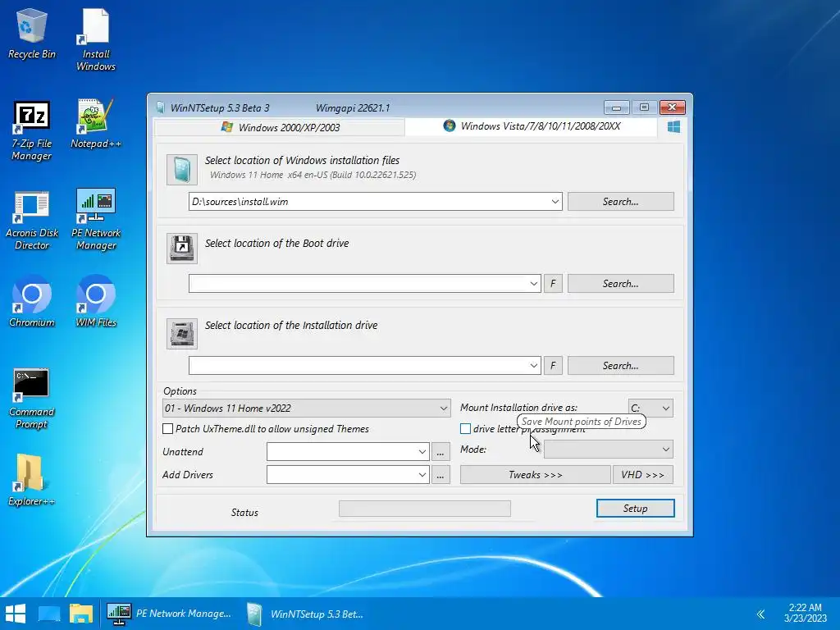
Task: Open Command Prompt desktop shortcut
Action: coord(32,399)
